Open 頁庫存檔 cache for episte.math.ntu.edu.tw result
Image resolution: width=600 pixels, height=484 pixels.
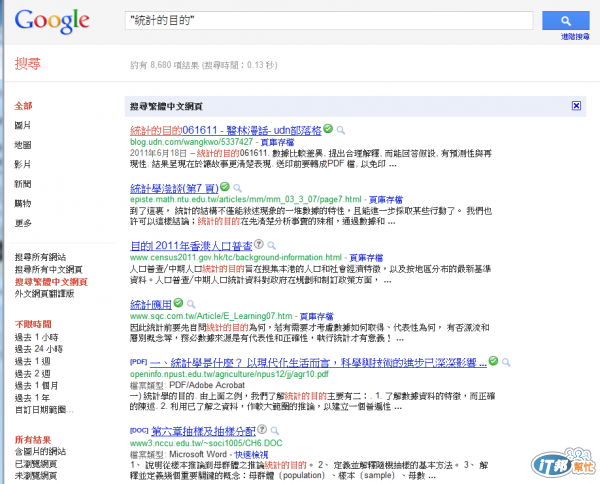pyautogui.click(x=386, y=200)
